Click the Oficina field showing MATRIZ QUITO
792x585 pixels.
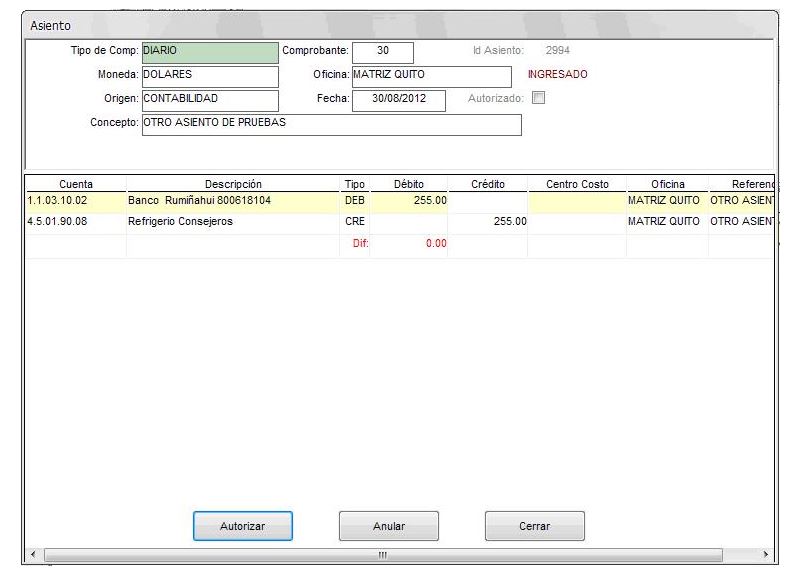click(x=432, y=76)
